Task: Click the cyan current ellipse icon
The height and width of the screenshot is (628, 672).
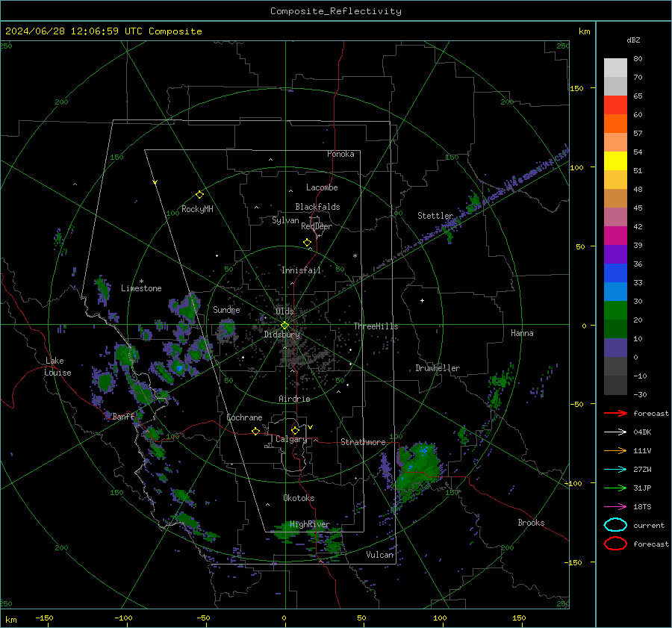Action: 615,525
